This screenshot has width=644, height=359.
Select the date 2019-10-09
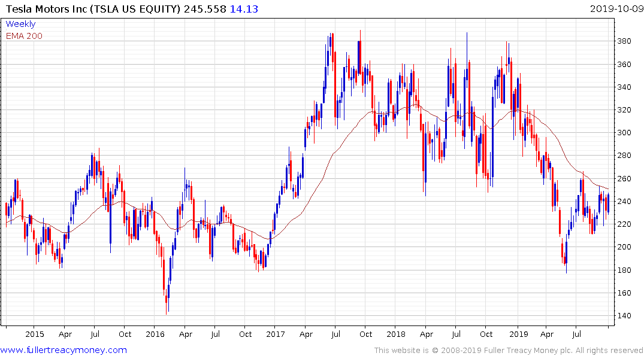click(x=616, y=9)
